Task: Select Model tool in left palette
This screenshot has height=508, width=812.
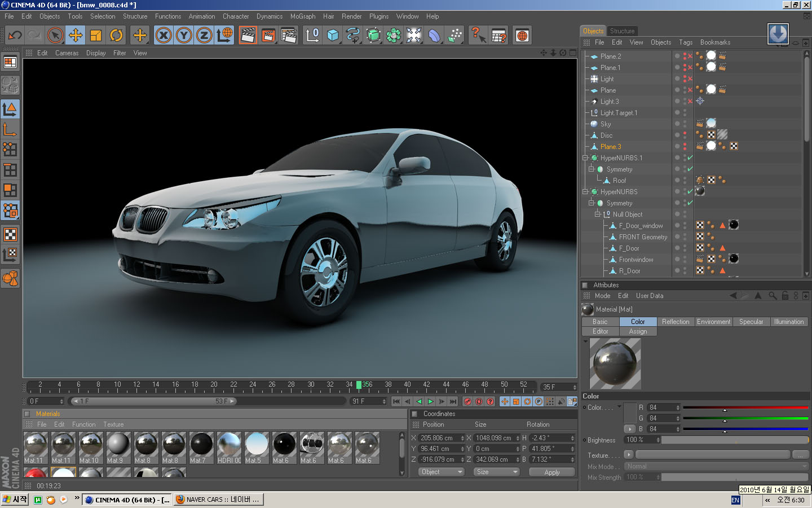Action: (10, 109)
